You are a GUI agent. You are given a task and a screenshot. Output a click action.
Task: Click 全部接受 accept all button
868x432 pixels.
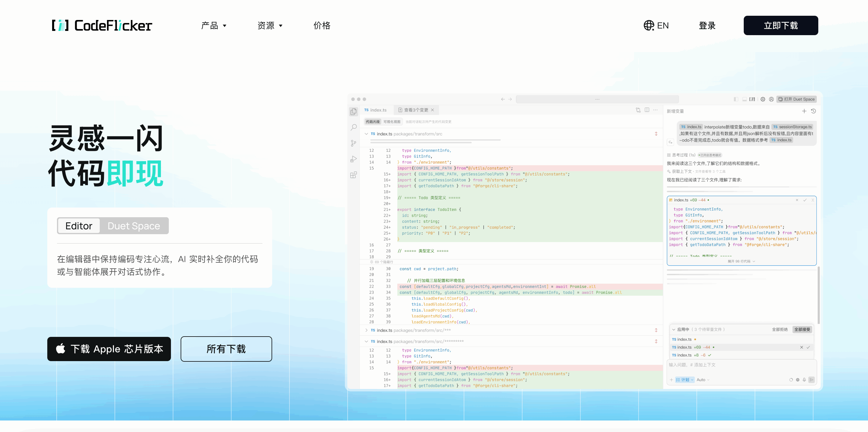(802, 329)
